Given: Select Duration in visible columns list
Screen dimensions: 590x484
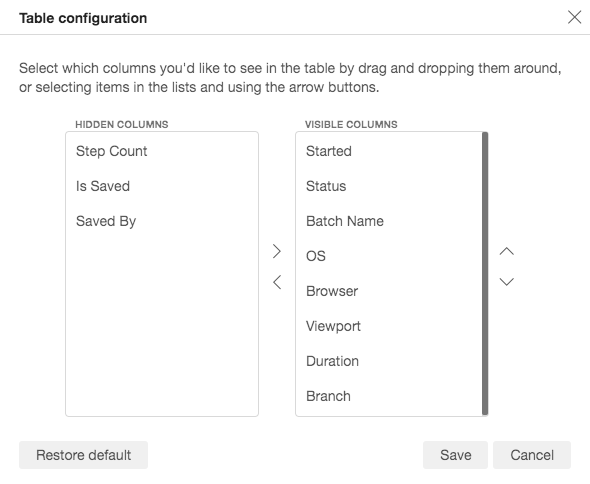Looking at the screenshot, I should [389, 361].
